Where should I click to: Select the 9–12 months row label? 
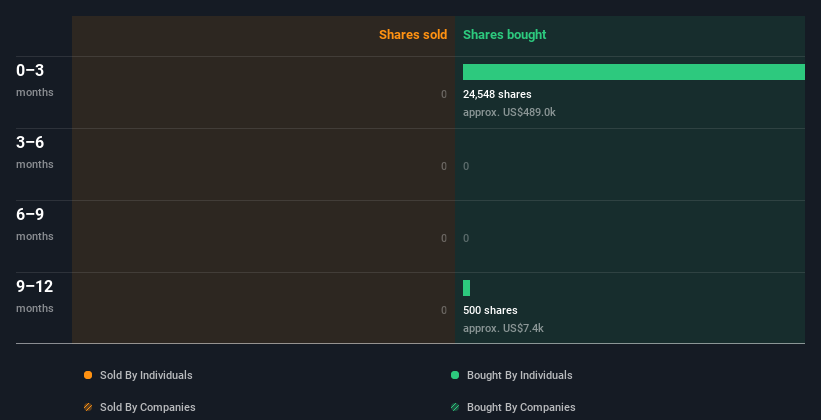point(35,296)
